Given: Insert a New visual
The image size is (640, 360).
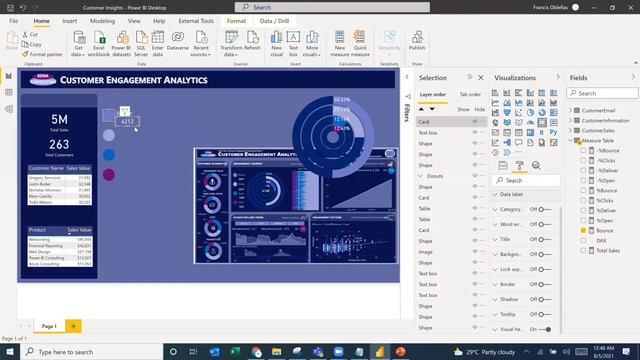Looking at the screenshot, I should click(x=276, y=44).
